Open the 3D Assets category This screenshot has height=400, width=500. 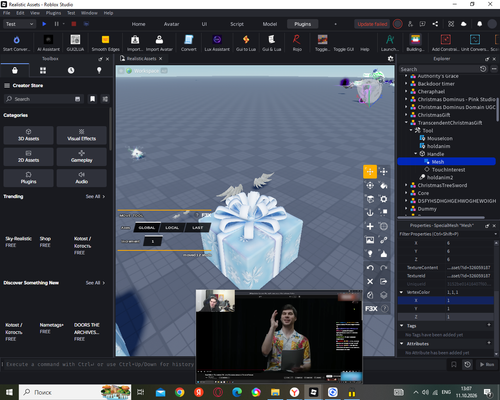(28, 135)
